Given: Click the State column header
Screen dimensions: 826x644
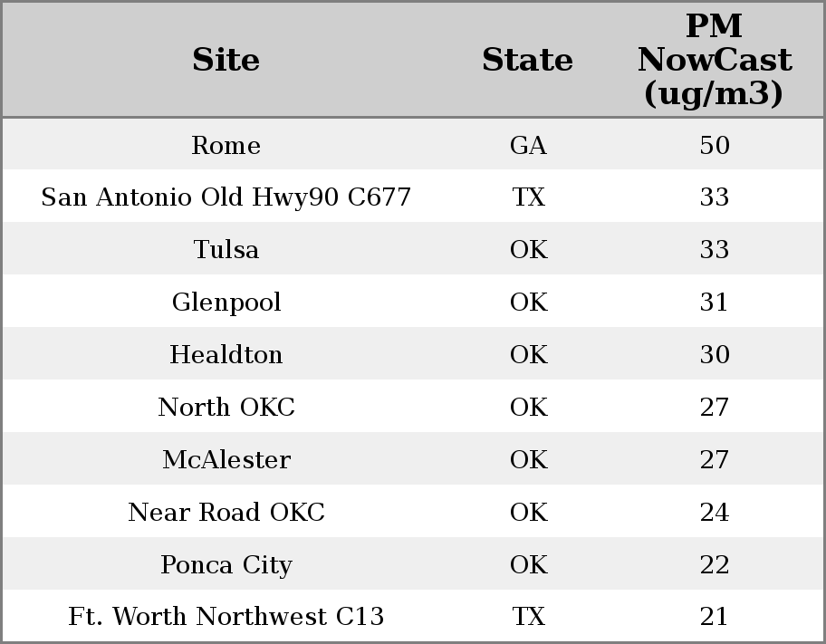Looking at the screenshot, I should 527,61.
